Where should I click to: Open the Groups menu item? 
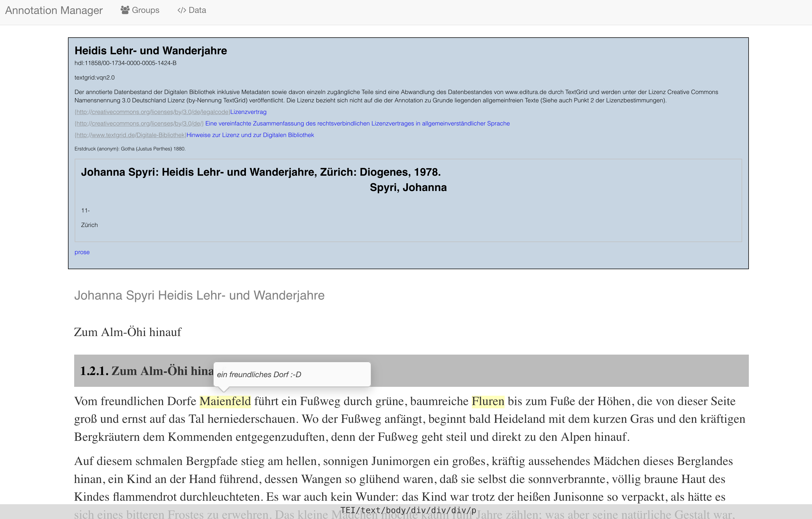point(145,10)
